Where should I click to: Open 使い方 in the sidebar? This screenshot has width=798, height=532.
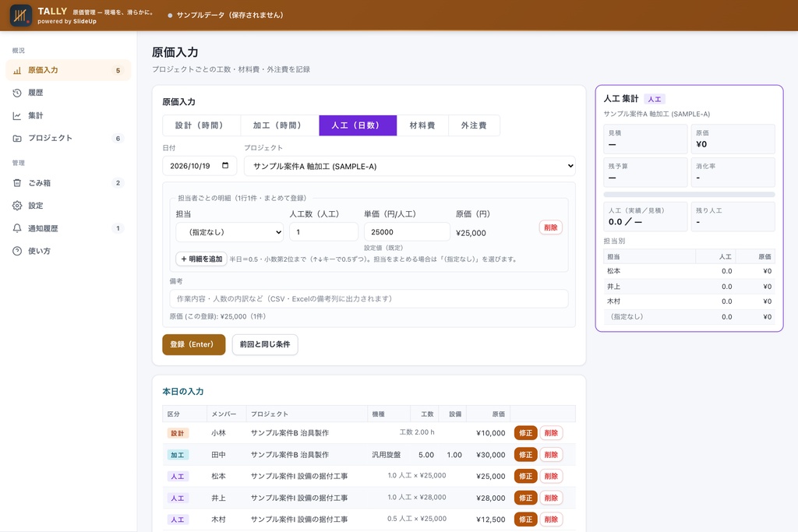click(x=69, y=251)
